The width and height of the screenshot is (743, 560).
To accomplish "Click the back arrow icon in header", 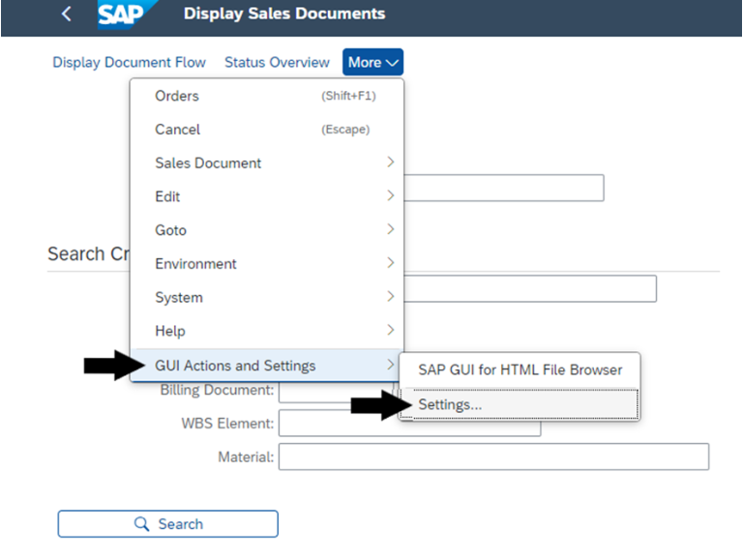I will pos(67,14).
